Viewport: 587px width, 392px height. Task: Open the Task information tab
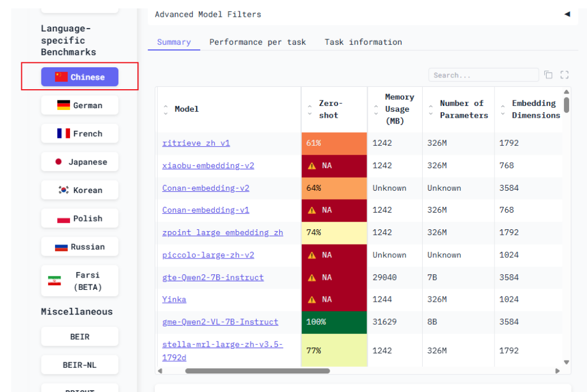click(363, 42)
